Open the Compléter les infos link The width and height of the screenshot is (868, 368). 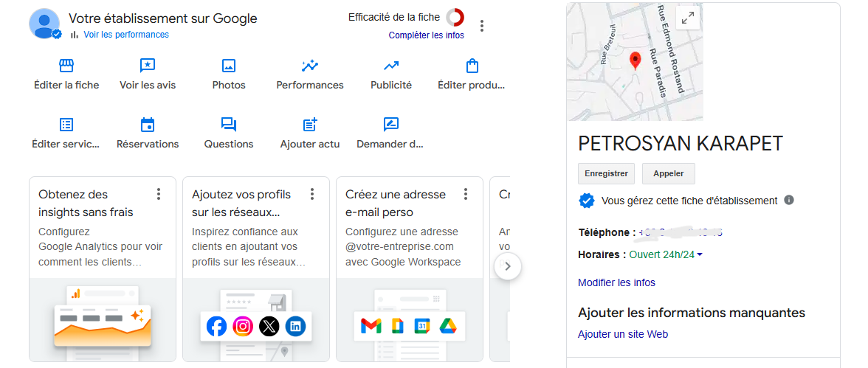point(427,35)
